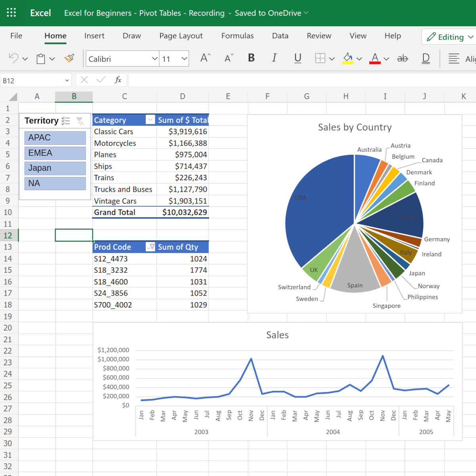Open the Formulas tab
Image resolution: width=476 pixels, height=476 pixels.
(237, 36)
